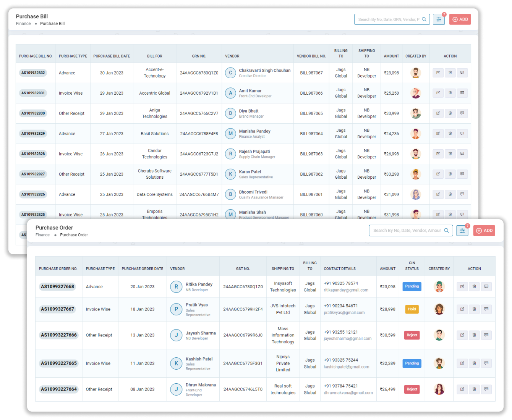Click Finance breadcrumb in Purchase Bill header
This screenshot has height=420, width=512.
23,24
